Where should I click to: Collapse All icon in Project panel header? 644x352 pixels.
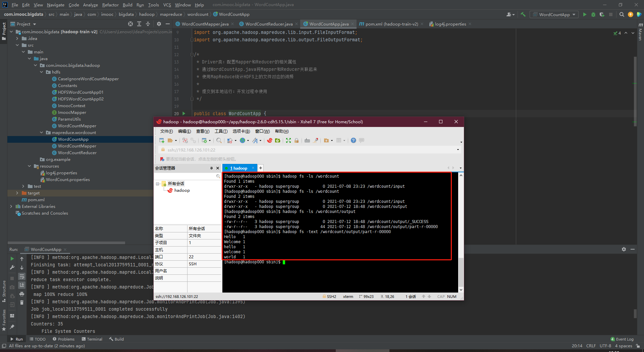click(x=148, y=24)
